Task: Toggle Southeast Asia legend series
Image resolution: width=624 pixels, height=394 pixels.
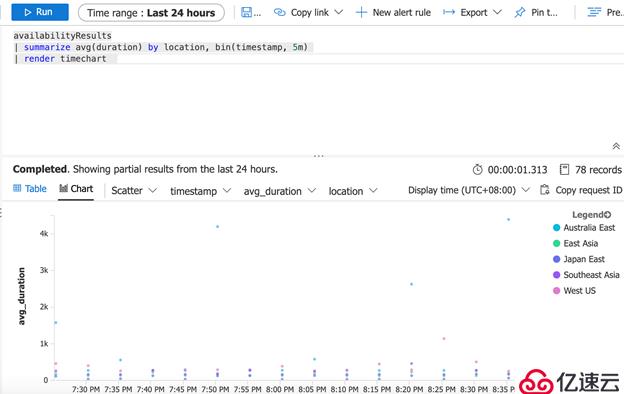Action: 586,275
